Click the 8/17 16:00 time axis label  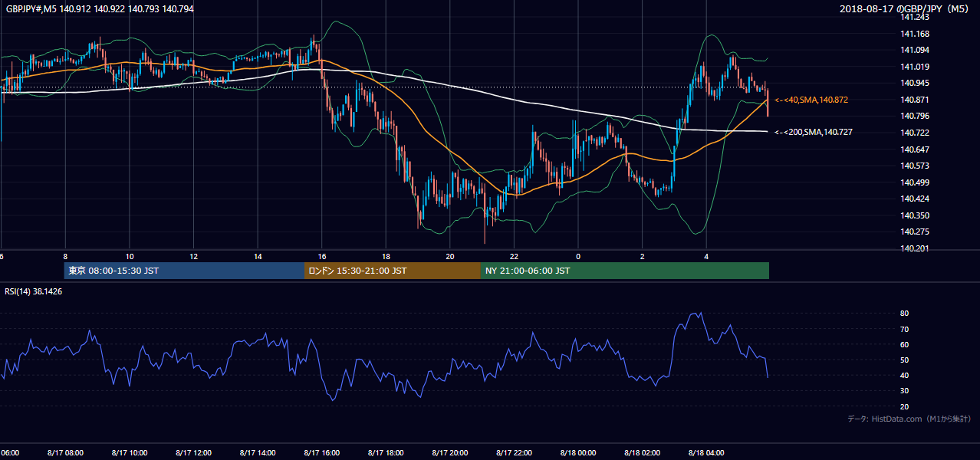click(322, 453)
